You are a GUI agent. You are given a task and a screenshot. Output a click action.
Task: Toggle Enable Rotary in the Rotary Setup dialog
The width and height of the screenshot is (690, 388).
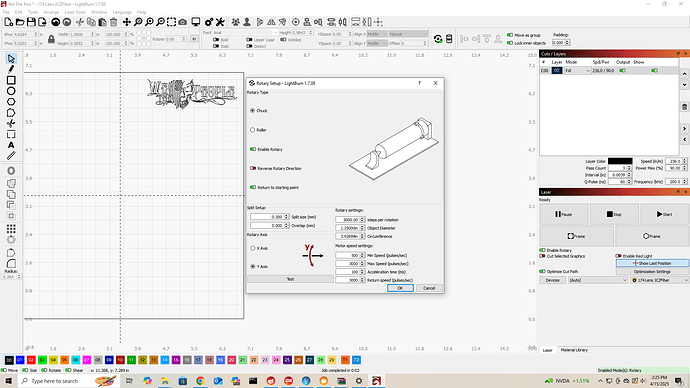(253, 149)
